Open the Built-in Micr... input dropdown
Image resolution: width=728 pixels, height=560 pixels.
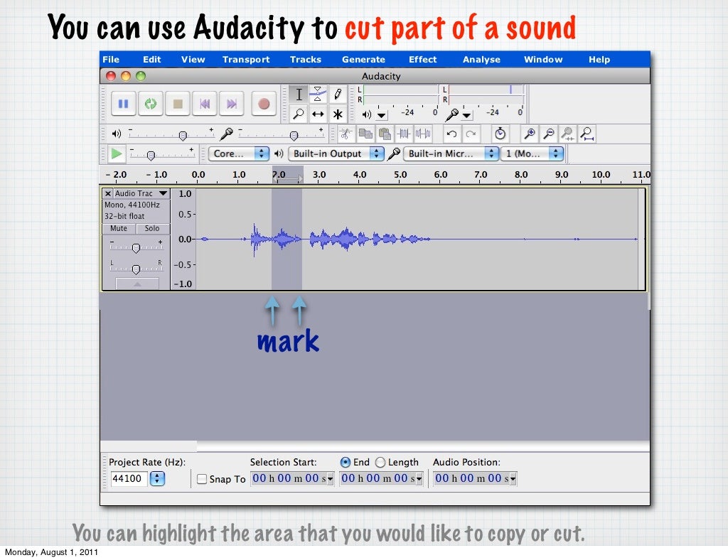[451, 154]
